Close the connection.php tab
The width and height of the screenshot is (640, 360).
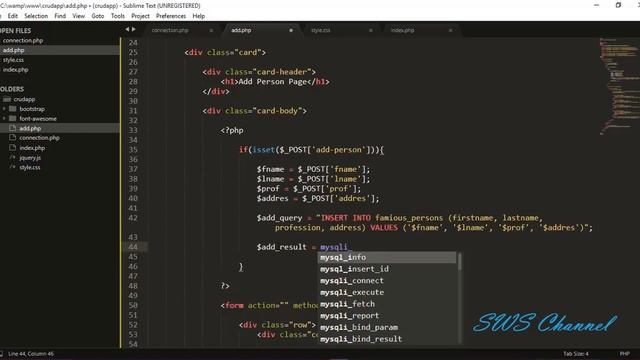pos(211,30)
